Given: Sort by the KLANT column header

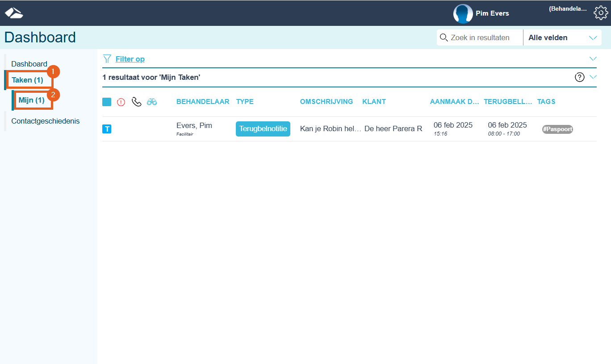Looking at the screenshot, I should pos(374,102).
